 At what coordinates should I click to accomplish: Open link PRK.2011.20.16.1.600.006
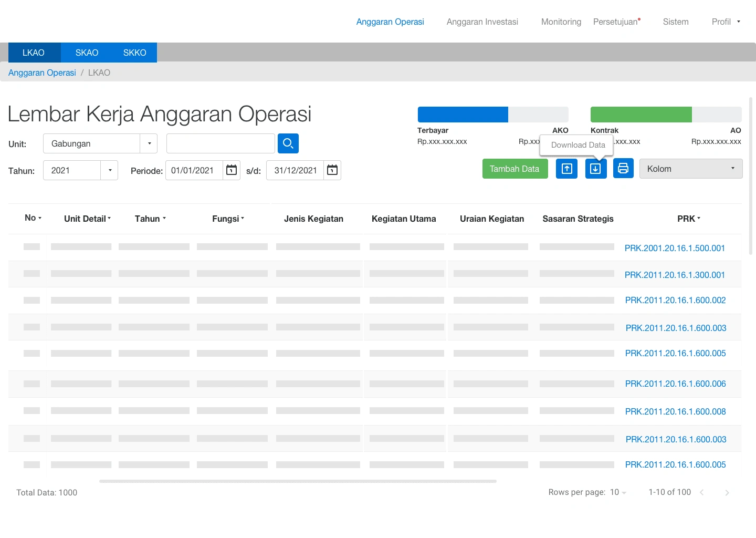pos(675,384)
